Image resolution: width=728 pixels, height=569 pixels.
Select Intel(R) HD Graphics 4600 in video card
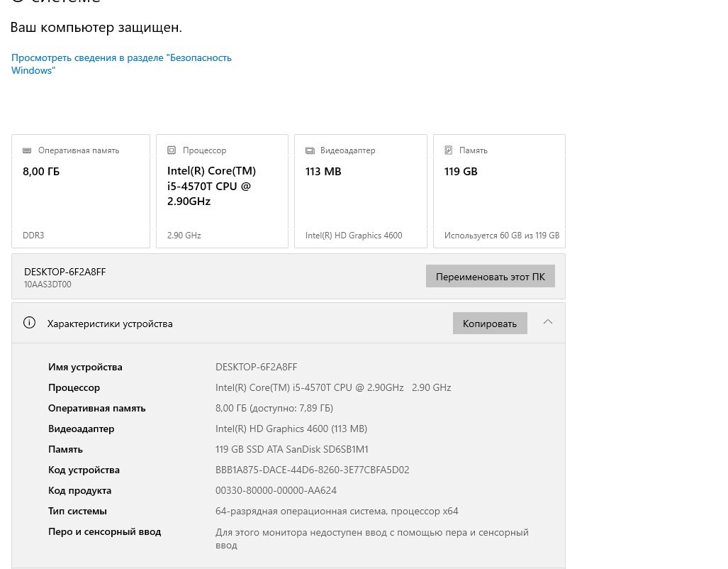point(354,236)
